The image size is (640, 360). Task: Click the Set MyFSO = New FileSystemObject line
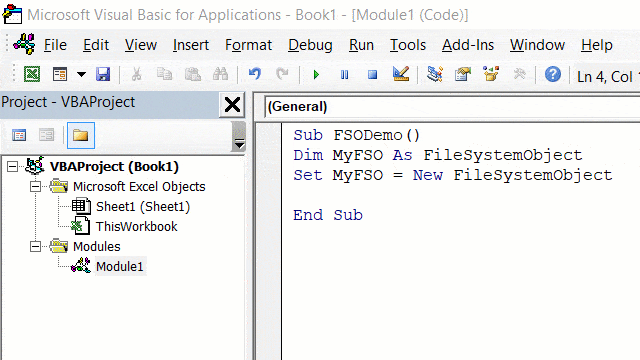(453, 175)
